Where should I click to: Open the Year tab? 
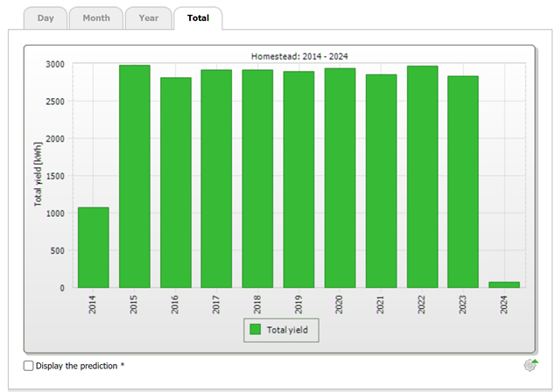(148, 17)
